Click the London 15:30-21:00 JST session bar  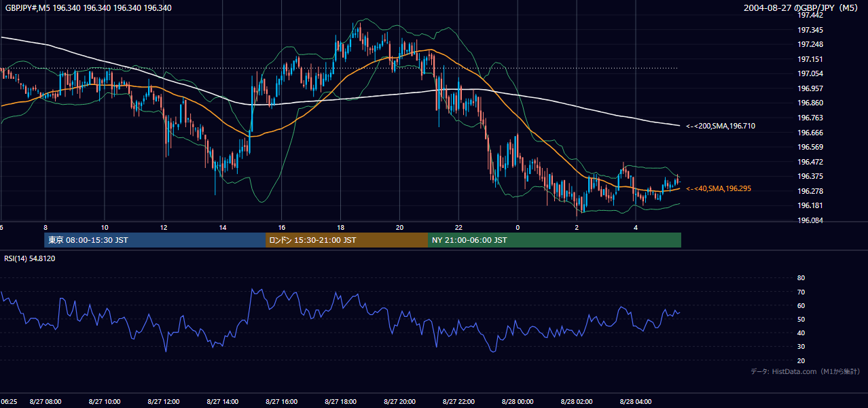click(346, 240)
